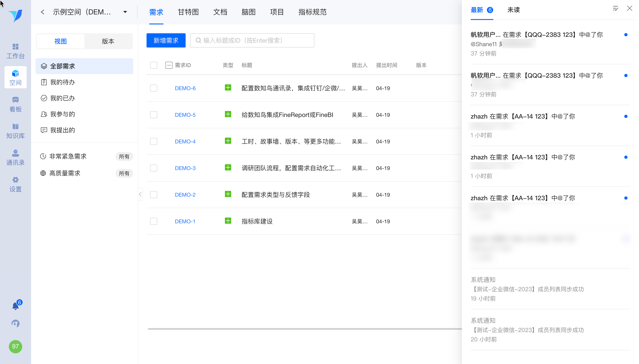Image resolution: width=639 pixels, height=364 pixels.
Task: Switch to the 甘特图 tab
Action: pyautogui.click(x=188, y=12)
